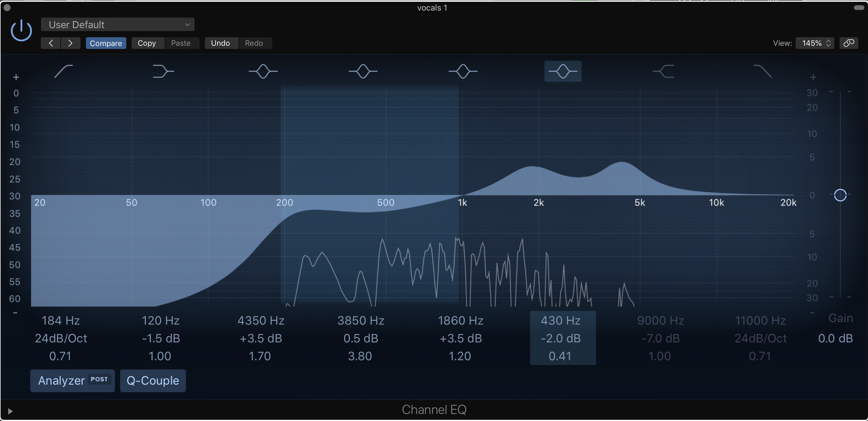Click the master Gain slider handle
Image resolution: width=868 pixels, height=421 pixels.
pyautogui.click(x=840, y=195)
